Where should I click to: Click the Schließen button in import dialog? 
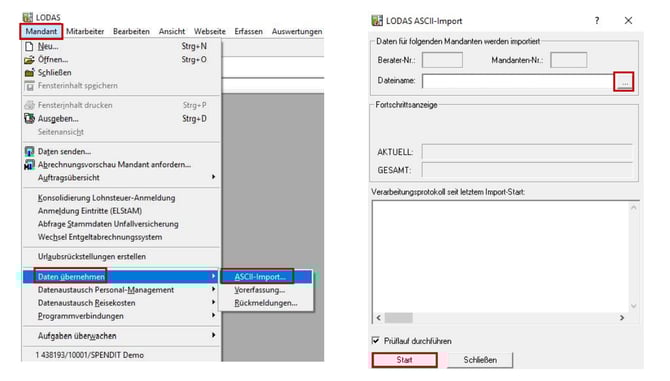pos(480,360)
